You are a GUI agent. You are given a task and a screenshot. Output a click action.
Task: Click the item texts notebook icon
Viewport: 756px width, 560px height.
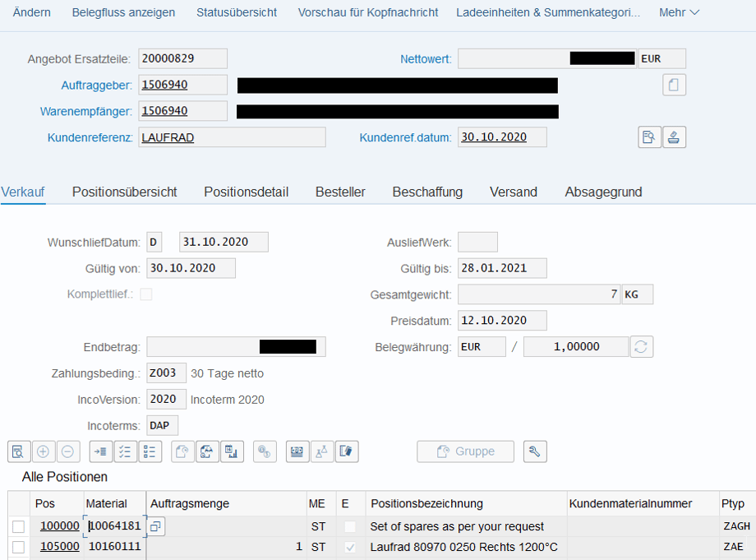coord(347,451)
